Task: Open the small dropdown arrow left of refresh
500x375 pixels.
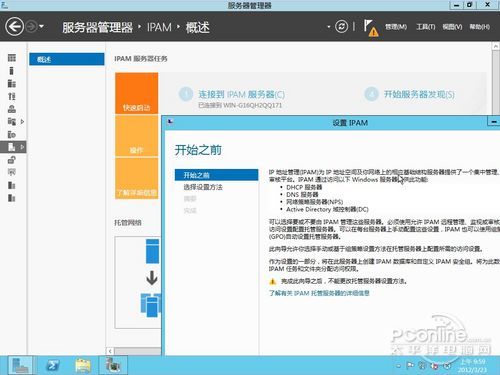Action: [x=329, y=27]
